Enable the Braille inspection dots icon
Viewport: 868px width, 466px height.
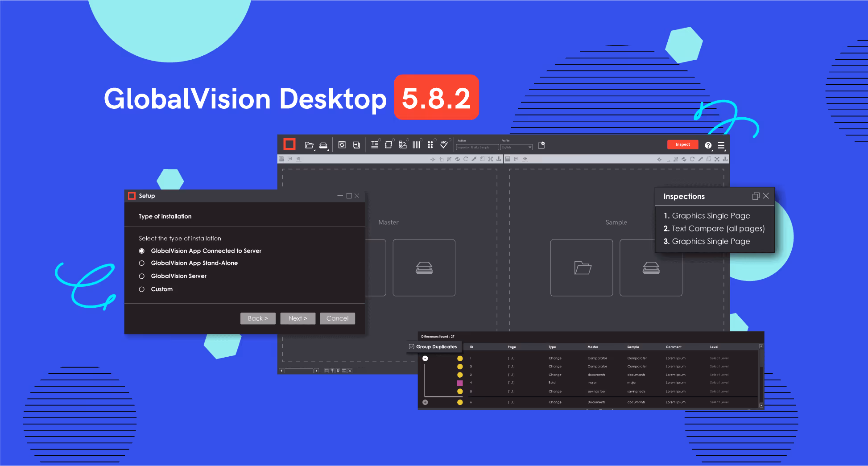point(430,144)
